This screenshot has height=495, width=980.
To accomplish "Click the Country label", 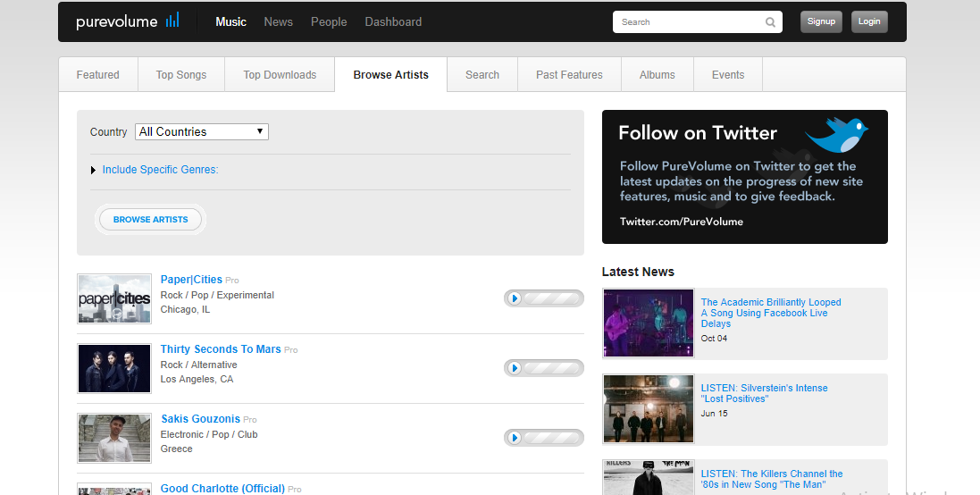I will pos(108,132).
